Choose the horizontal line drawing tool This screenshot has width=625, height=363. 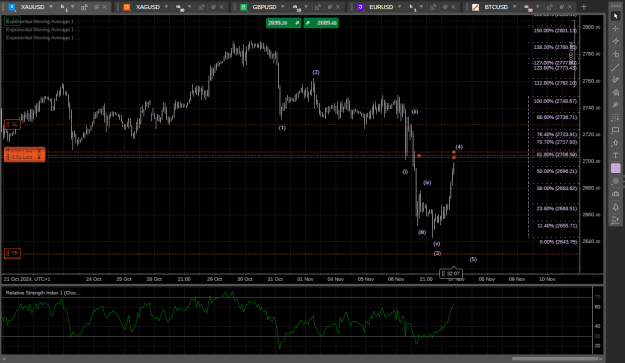pyautogui.click(x=615, y=54)
